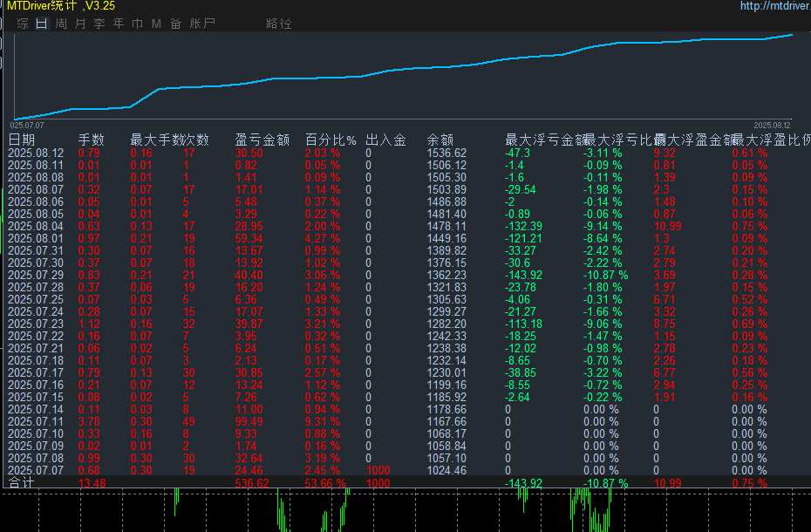Click profit value 40.40 for 2025.07.29
The image size is (811, 532).
click(249, 276)
